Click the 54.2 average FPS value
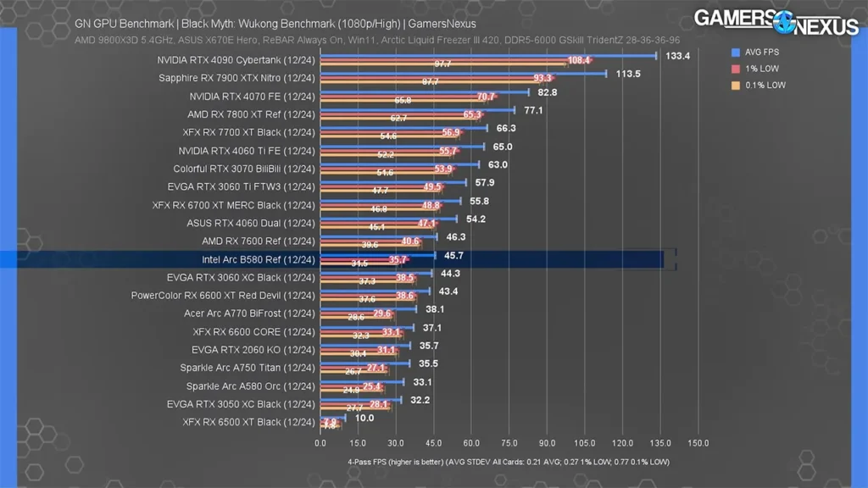 [x=476, y=219]
